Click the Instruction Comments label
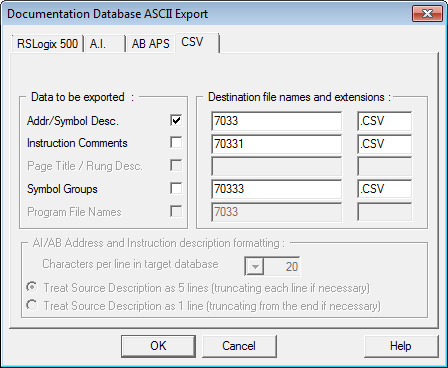The width and height of the screenshot is (448, 368). 77,143
